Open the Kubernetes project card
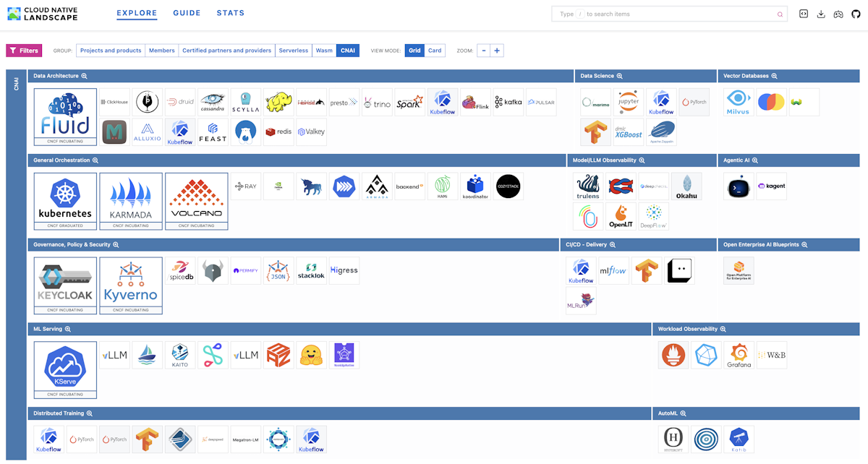868x464 pixels. [x=65, y=200]
